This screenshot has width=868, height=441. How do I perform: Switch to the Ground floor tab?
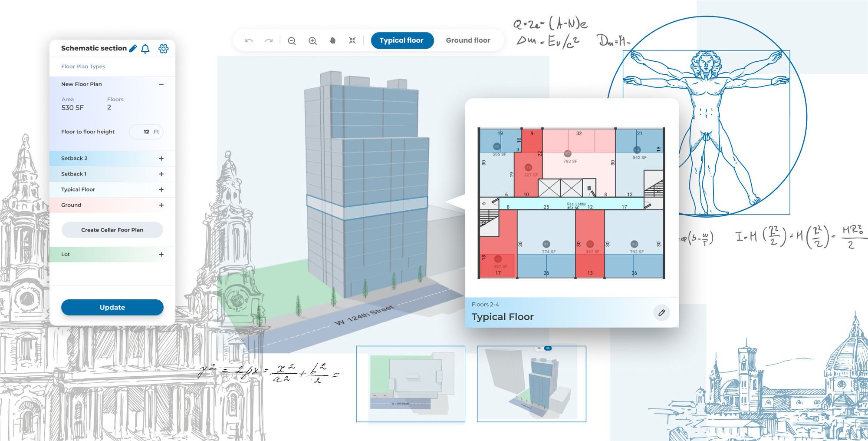[x=468, y=40]
